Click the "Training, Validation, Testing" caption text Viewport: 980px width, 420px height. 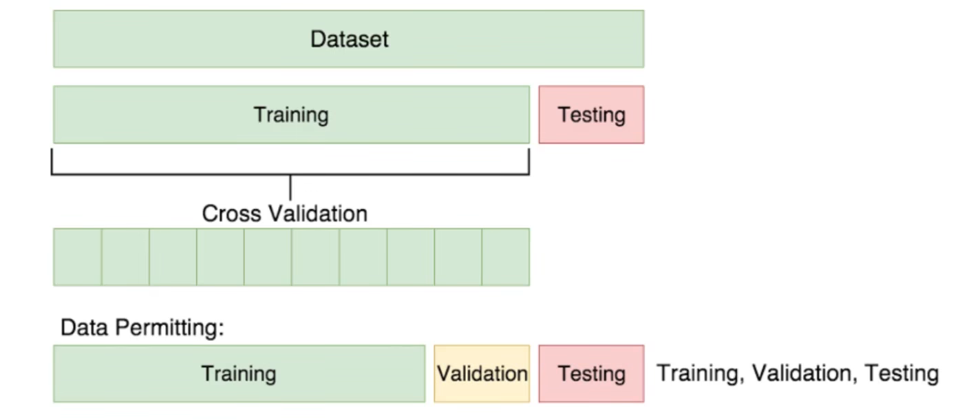tap(798, 373)
